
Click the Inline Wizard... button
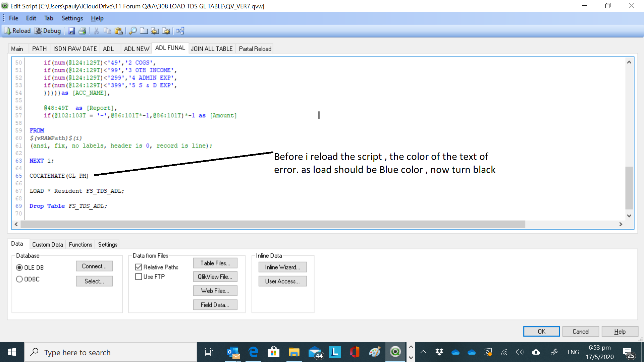[x=282, y=267]
